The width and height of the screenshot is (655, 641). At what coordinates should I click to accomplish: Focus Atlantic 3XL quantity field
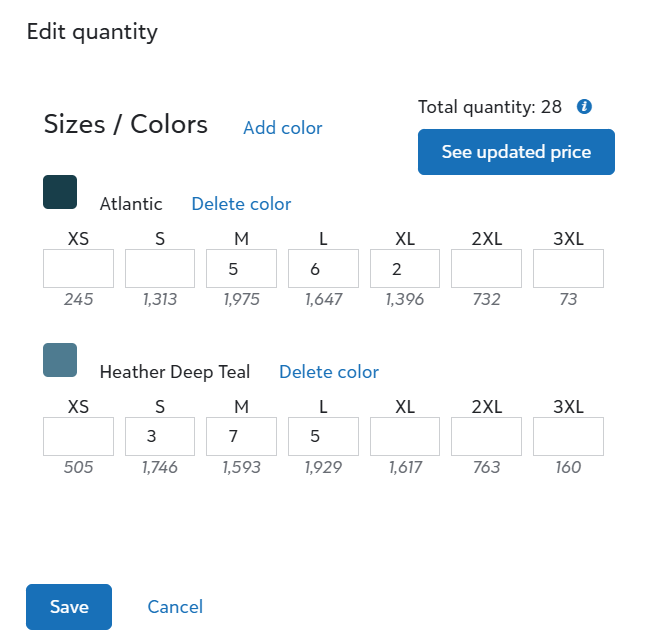(x=568, y=268)
